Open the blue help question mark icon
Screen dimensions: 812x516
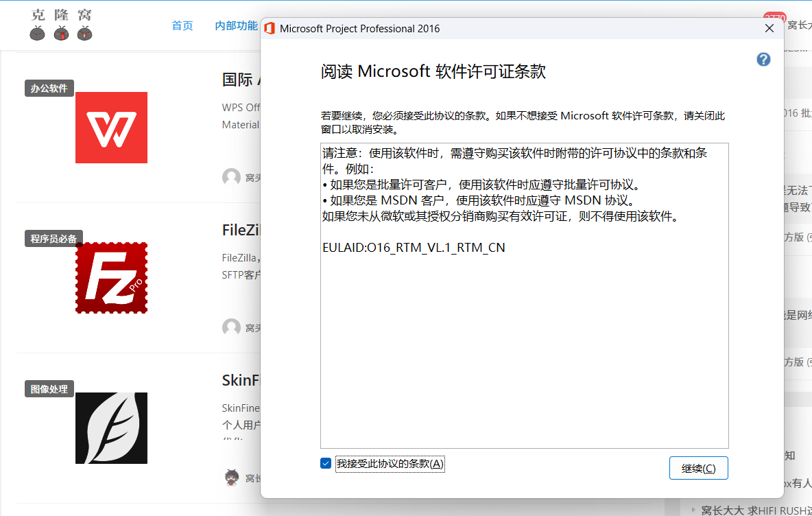coord(763,60)
